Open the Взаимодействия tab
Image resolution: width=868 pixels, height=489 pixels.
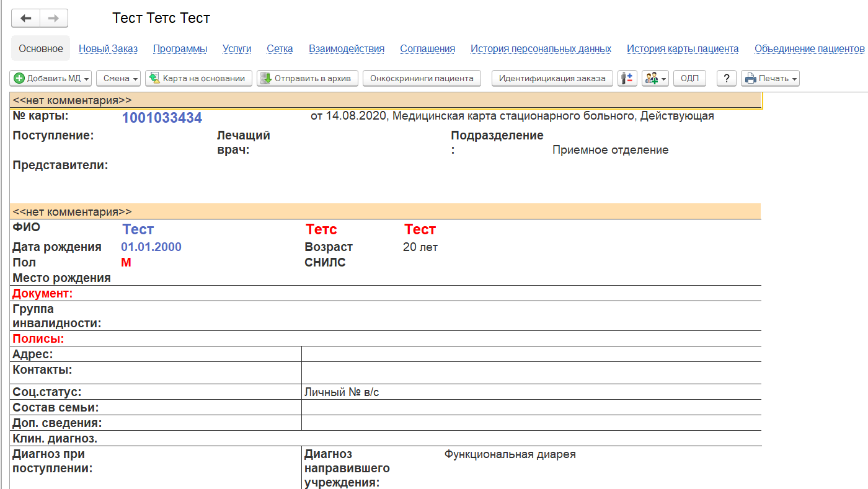(x=347, y=48)
